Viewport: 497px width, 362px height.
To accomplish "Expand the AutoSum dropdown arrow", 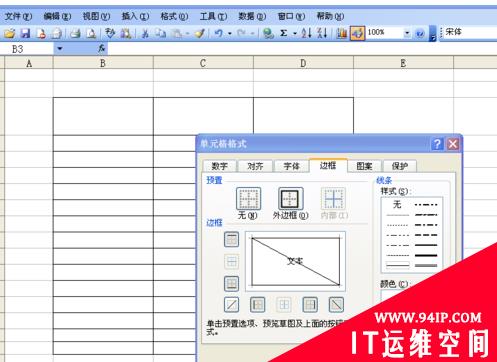I will 295,33.
